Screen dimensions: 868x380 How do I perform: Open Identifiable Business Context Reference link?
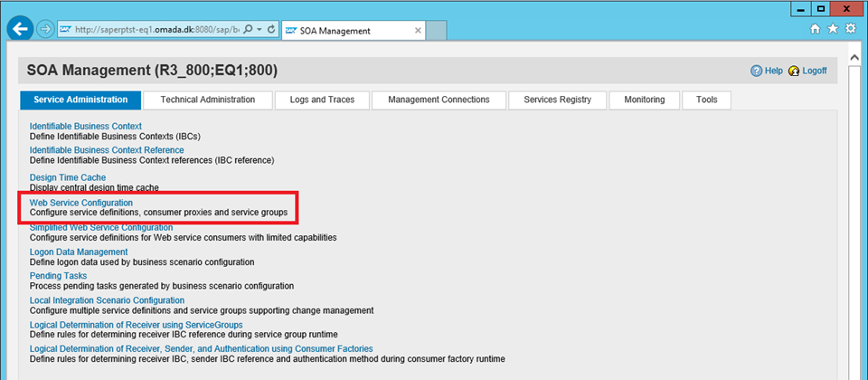(107, 150)
